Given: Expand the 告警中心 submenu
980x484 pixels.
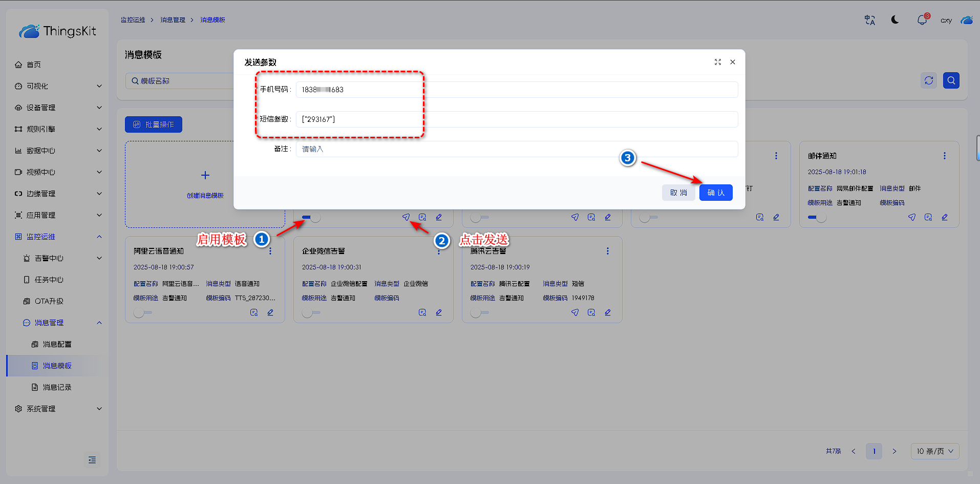Looking at the screenshot, I should (62, 258).
